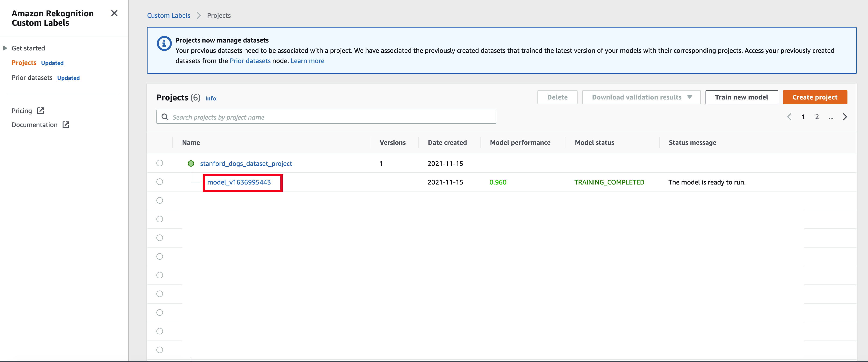Click the Versions column header

[392, 142]
